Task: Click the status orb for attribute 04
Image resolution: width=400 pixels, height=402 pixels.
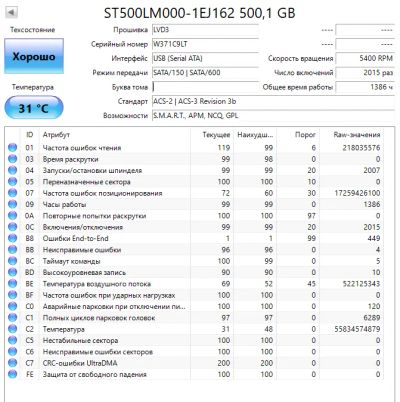Action: click(x=12, y=170)
